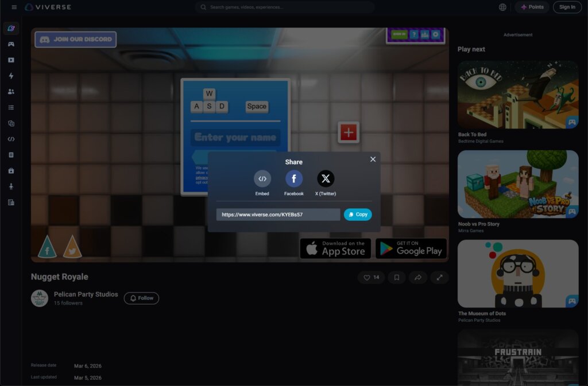588x386 pixels.
Task: Click the in-game settings gear icon
Action: 436,34
